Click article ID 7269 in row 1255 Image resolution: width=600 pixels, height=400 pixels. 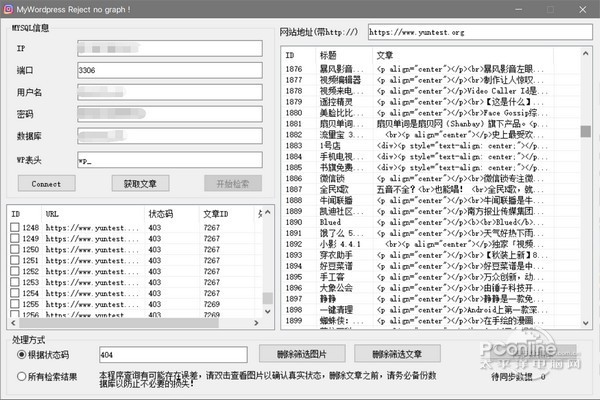pyautogui.click(x=212, y=304)
